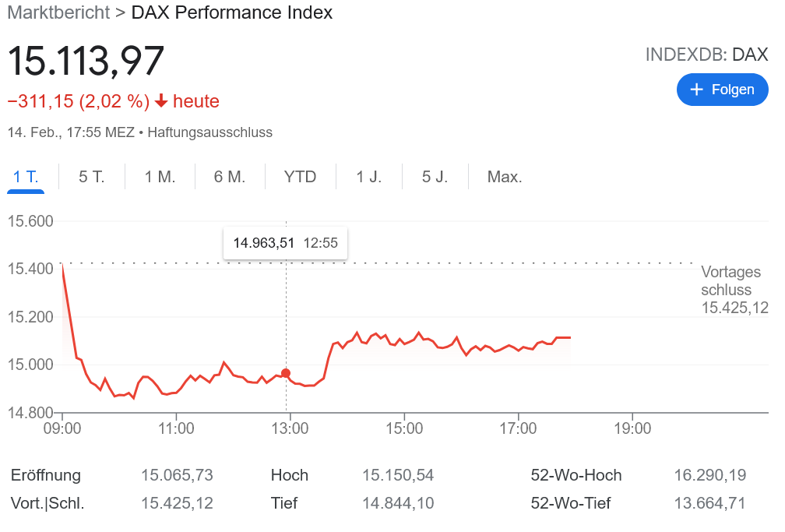The image size is (785, 532).
Task: Show the 1 M. chart range
Action: (x=160, y=177)
